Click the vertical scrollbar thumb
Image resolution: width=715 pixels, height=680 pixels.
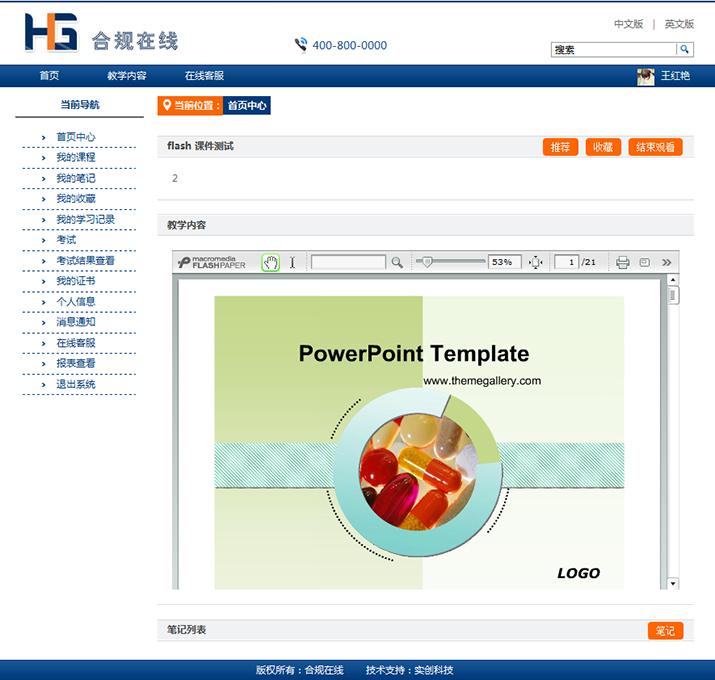click(x=673, y=295)
